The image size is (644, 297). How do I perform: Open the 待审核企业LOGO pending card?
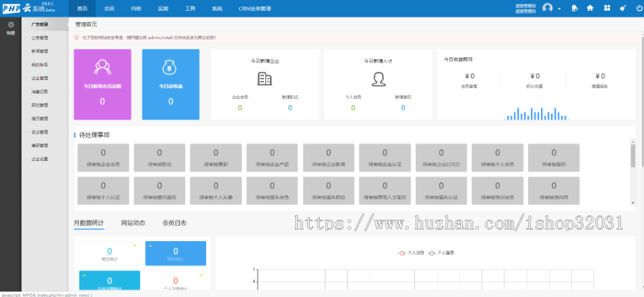(441, 157)
